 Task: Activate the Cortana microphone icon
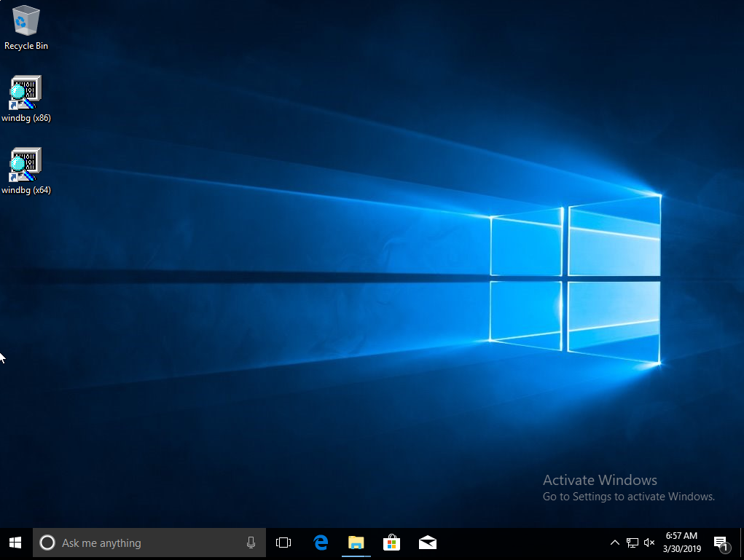click(251, 543)
